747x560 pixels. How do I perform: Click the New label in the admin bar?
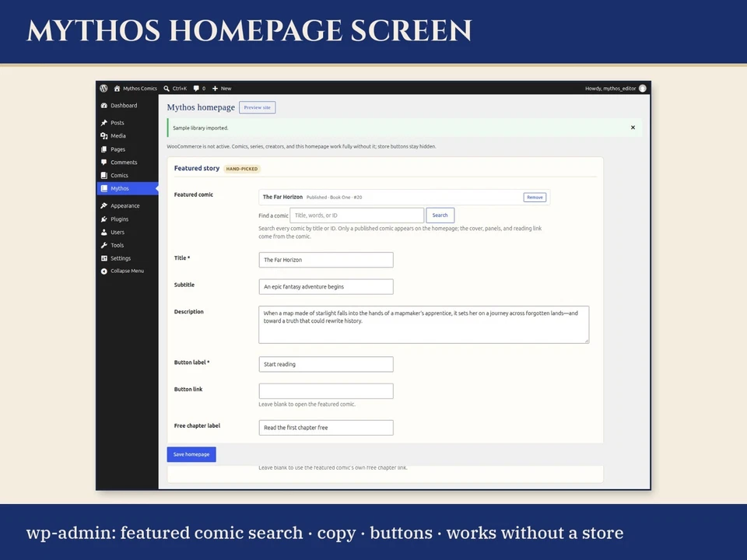coord(226,89)
